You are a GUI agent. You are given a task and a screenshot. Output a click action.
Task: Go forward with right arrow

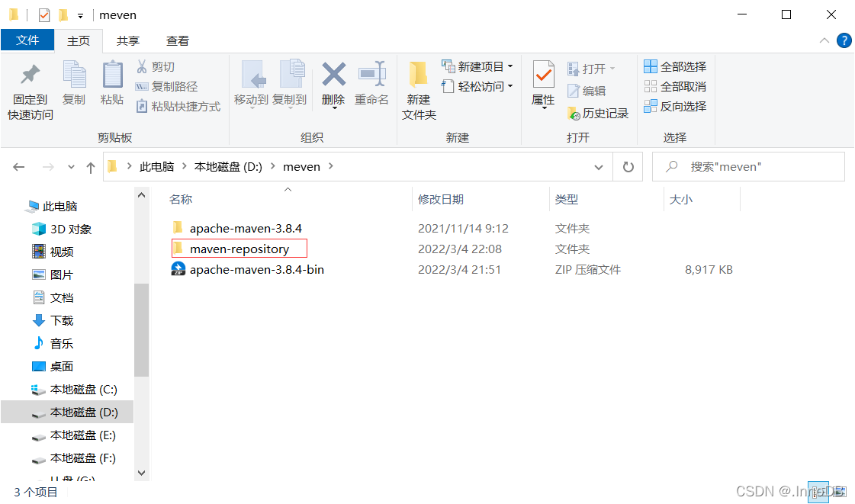point(48,167)
